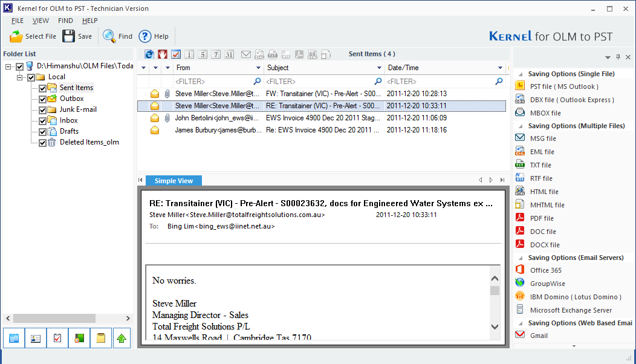Open the Calendar view button at bottom left
The width and height of the screenshot is (636, 364).
point(14,338)
